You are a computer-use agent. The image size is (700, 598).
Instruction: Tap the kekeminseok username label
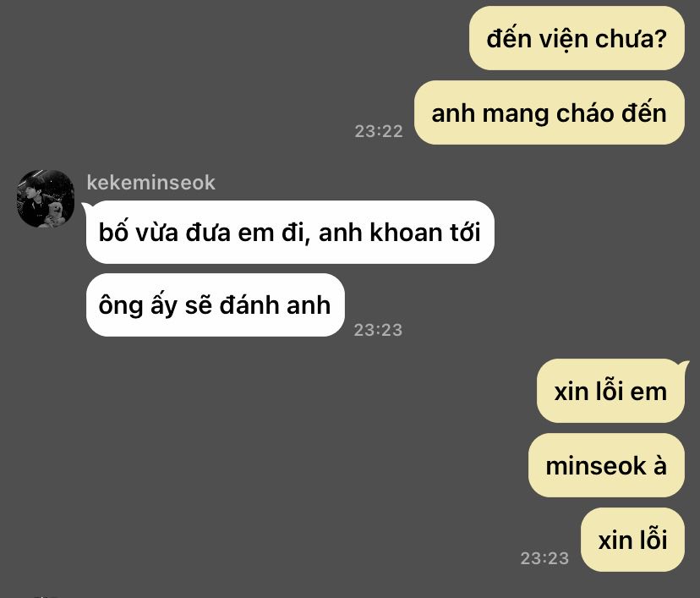tap(150, 183)
